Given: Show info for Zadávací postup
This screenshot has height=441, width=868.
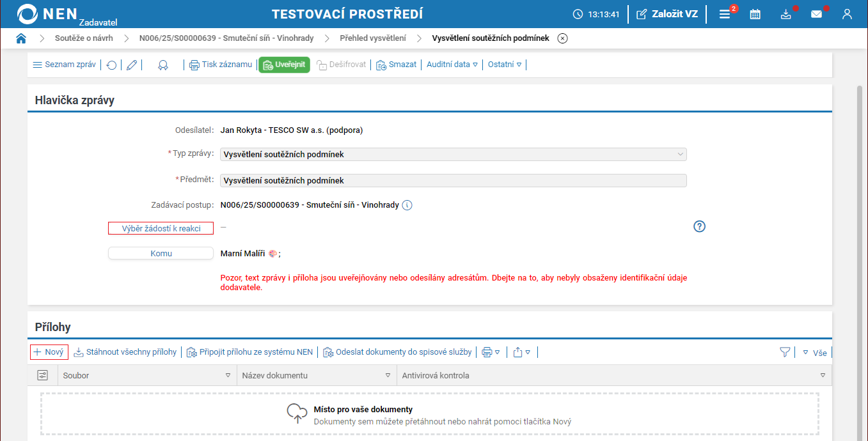Looking at the screenshot, I should [407, 205].
